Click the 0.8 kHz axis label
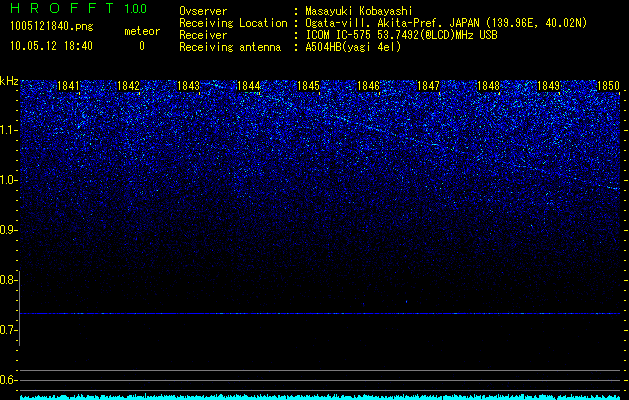The width and height of the screenshot is (629, 400). (8, 280)
